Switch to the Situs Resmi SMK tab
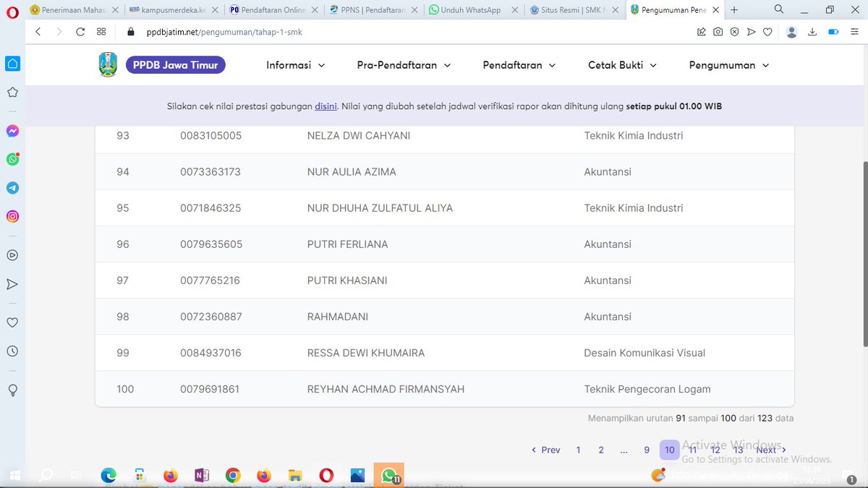This screenshot has width=868, height=488. point(574,10)
